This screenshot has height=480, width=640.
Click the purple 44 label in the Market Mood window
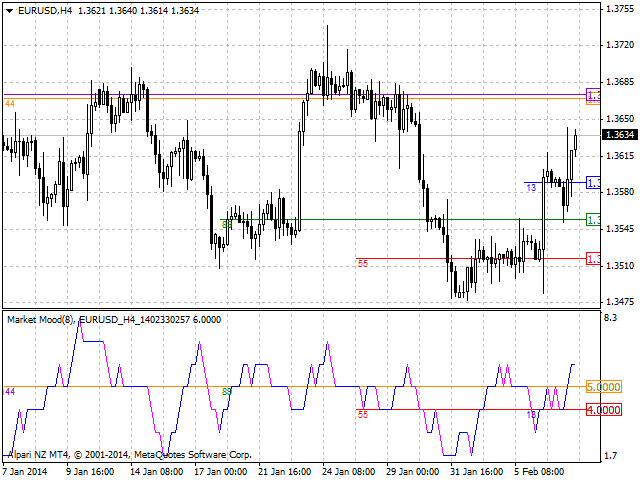click(10, 392)
